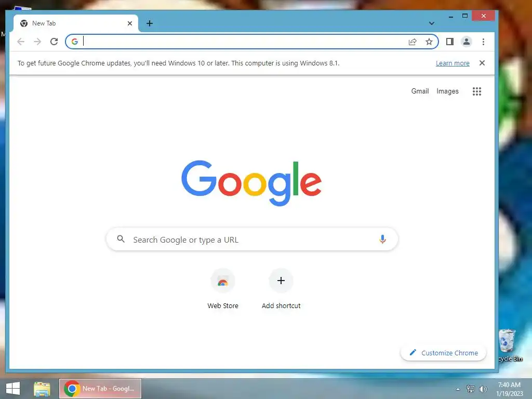This screenshot has width=532, height=399.
Task: Click the Customize Chrome button
Action: (444, 353)
